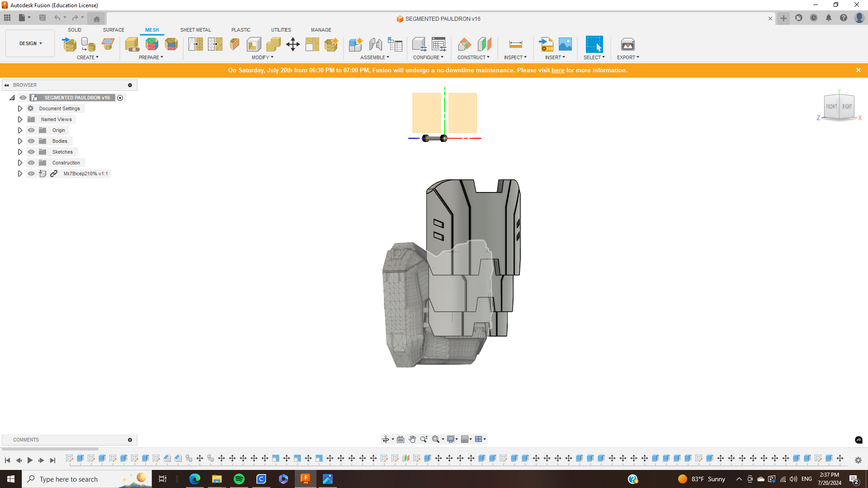Viewport: 868px width, 488px height.
Task: Open the DESIGN workspace dropdown
Action: pyautogui.click(x=30, y=43)
